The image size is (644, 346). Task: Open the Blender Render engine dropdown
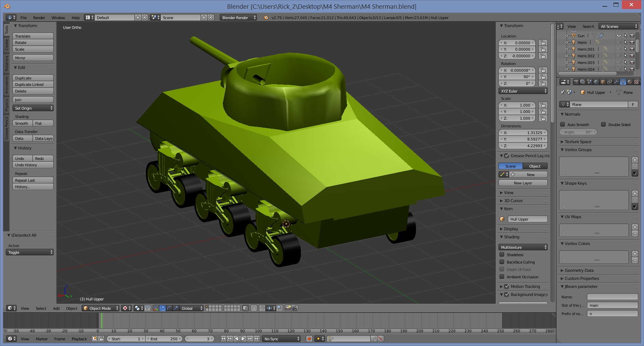[x=238, y=17]
